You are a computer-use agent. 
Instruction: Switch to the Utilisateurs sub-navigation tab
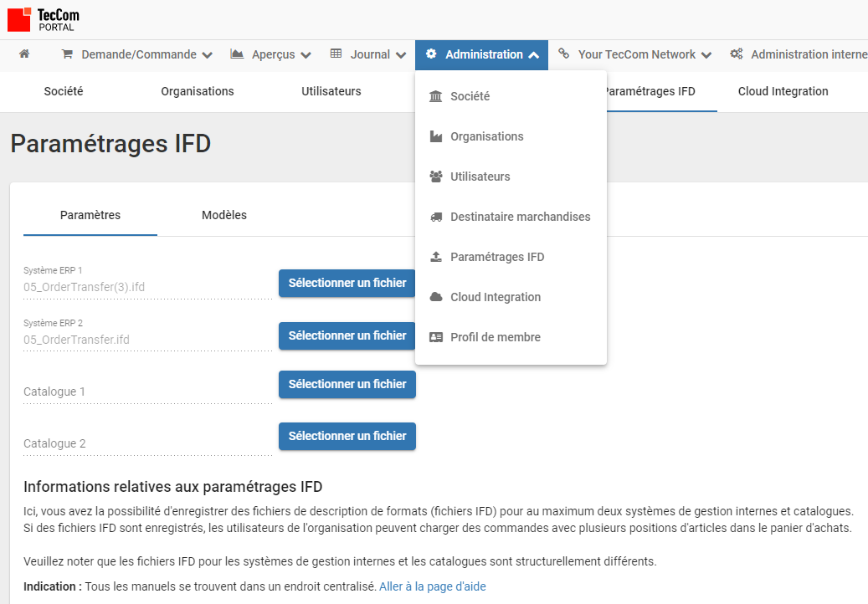331,91
